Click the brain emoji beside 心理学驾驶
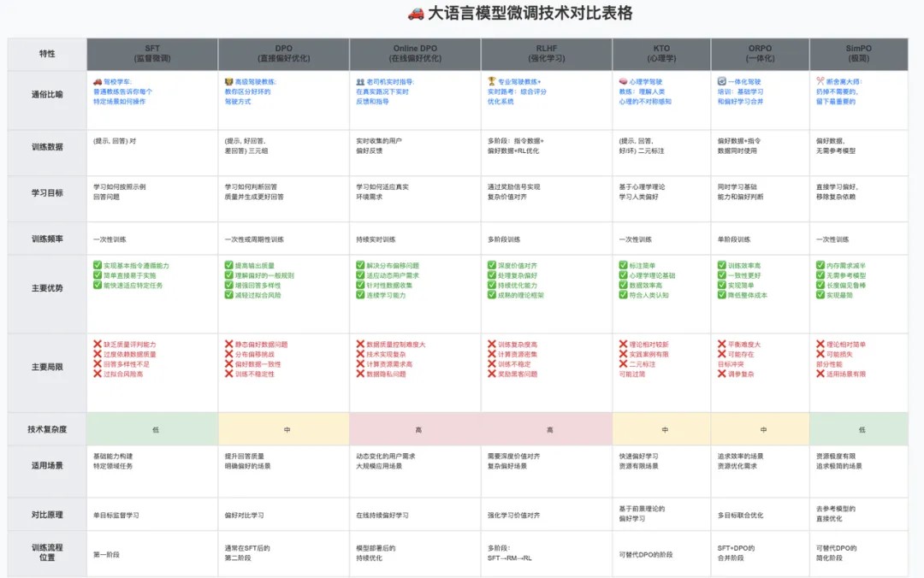Viewport: 924px width, 578px height. tap(623, 81)
